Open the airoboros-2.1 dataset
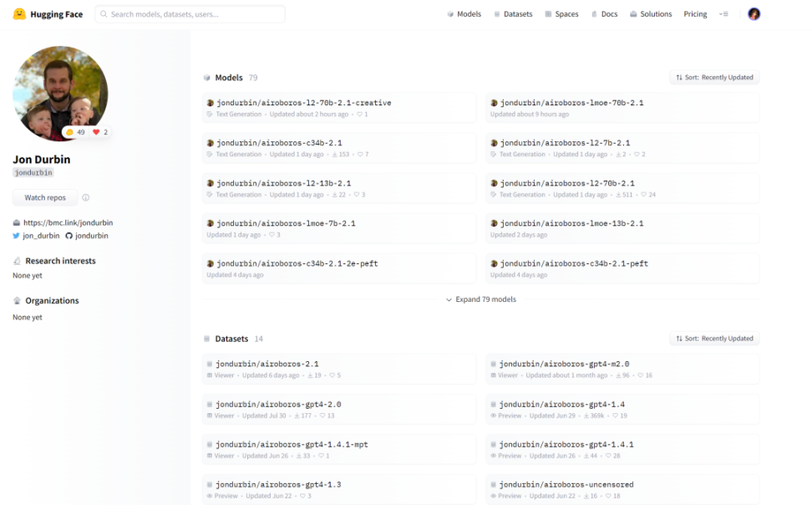Viewport: 812px width, 505px height. (x=339, y=370)
